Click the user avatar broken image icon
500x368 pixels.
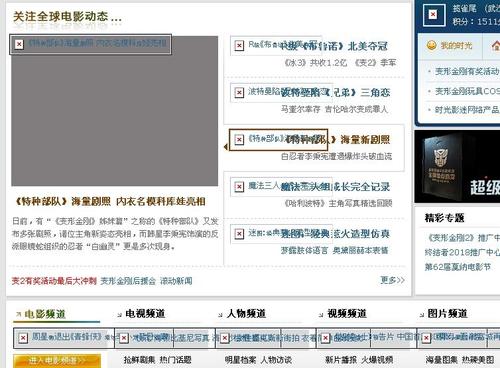433,14
